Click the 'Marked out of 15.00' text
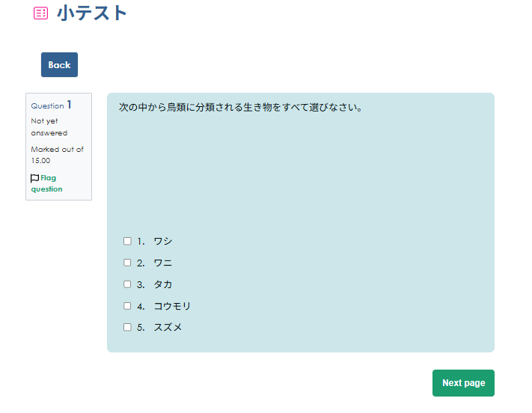532x413 pixels. (57, 155)
